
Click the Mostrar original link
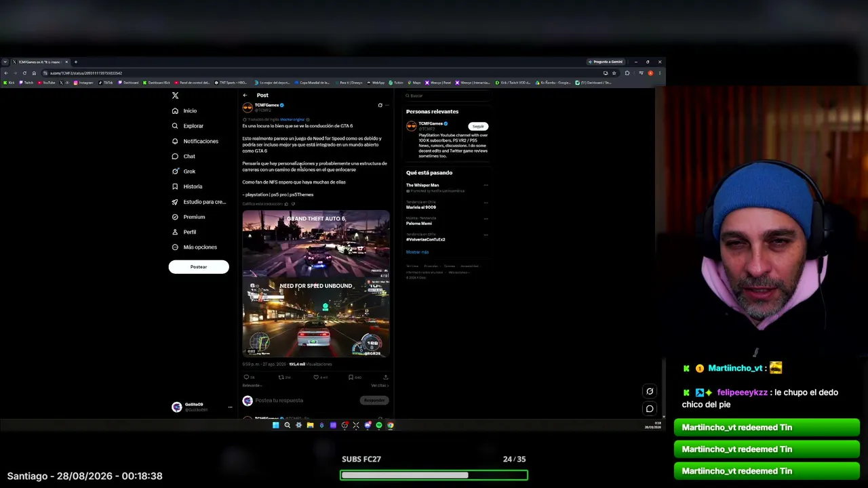click(292, 119)
